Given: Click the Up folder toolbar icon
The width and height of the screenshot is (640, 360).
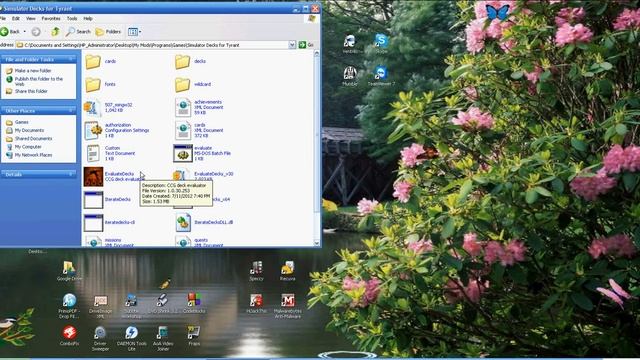Looking at the screenshot, I should (56, 31).
